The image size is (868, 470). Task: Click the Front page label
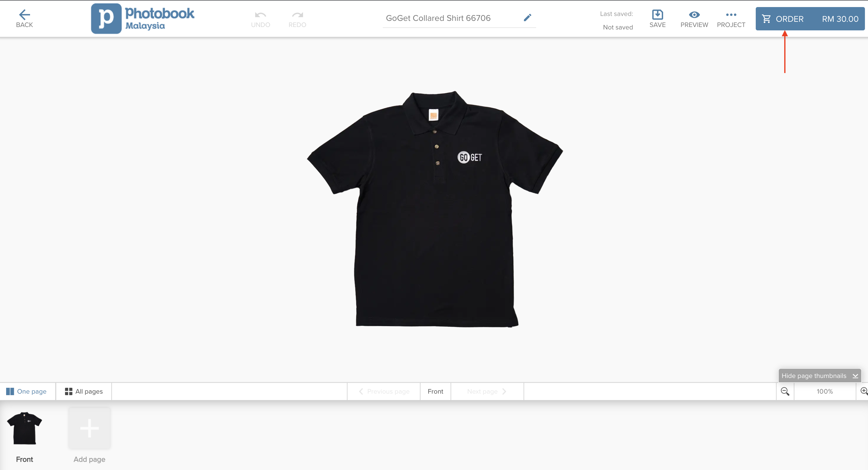coord(435,391)
